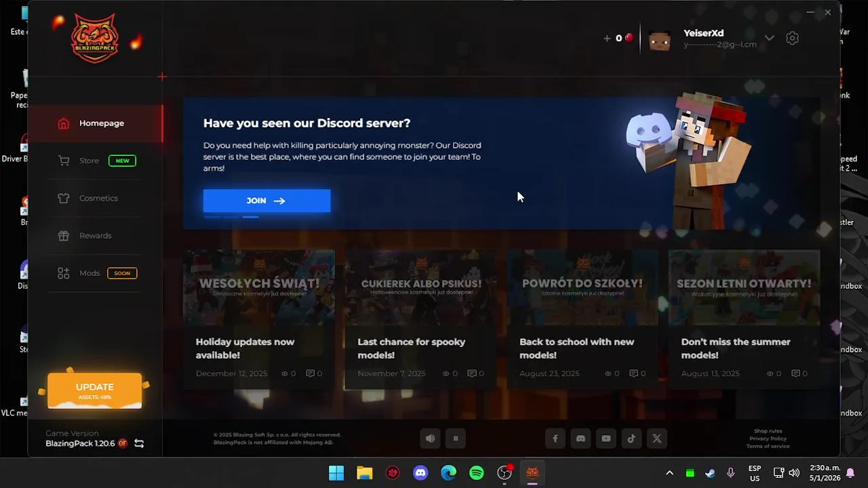
Task: Click the orange UPDATE button
Action: [x=95, y=390]
